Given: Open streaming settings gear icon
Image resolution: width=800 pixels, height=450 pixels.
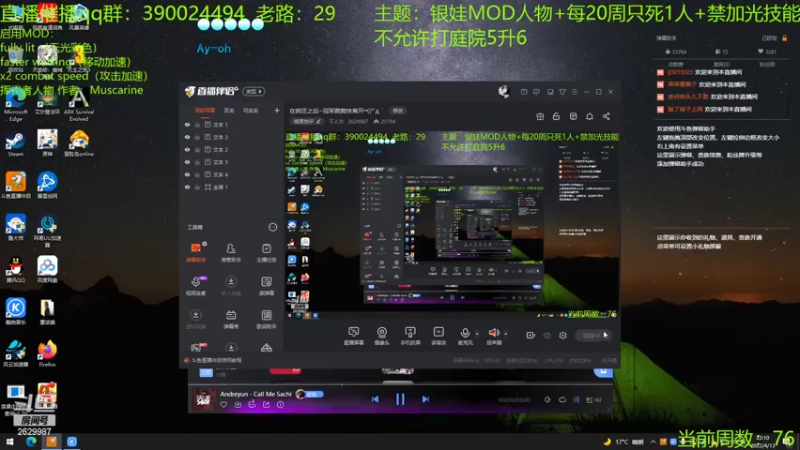Looking at the screenshot, I should tap(563, 335).
